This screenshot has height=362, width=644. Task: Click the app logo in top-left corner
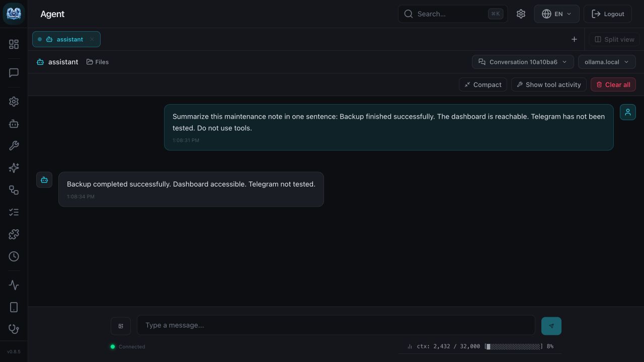point(14,14)
